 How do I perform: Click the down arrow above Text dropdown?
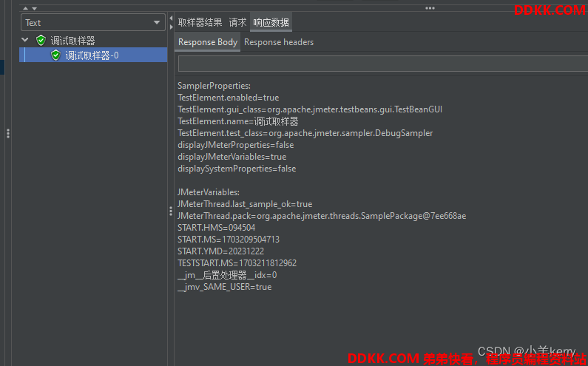click(x=34, y=8)
